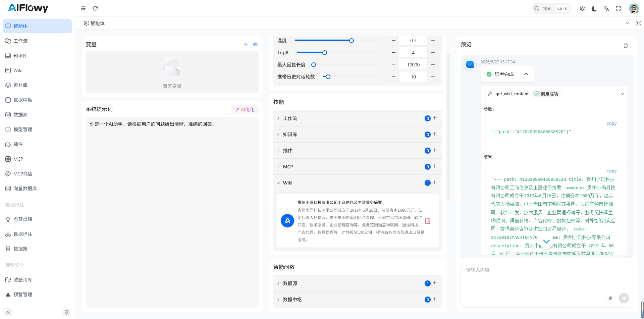Open 敏感词库 in the sidebar

coord(37,280)
